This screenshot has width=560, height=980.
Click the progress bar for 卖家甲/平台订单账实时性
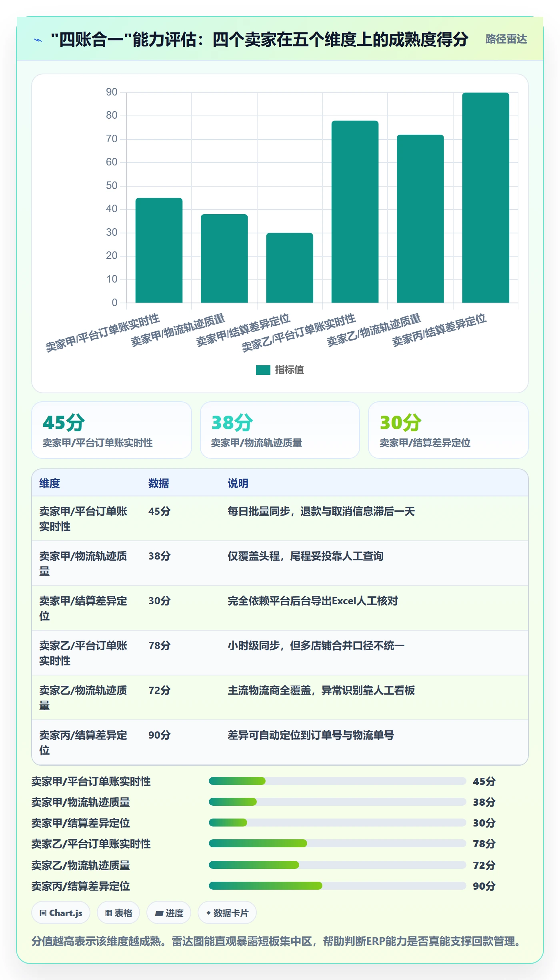tap(337, 781)
